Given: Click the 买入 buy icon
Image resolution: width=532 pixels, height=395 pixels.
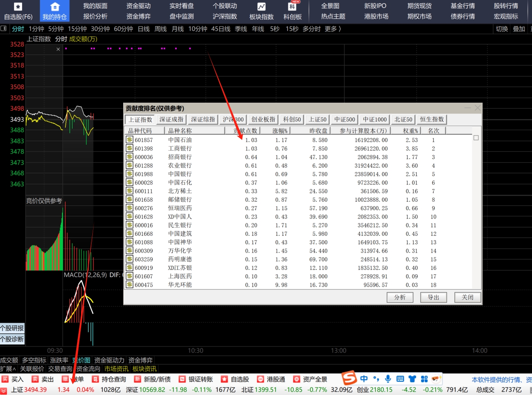Looking at the screenshot, I should tap(5, 379).
